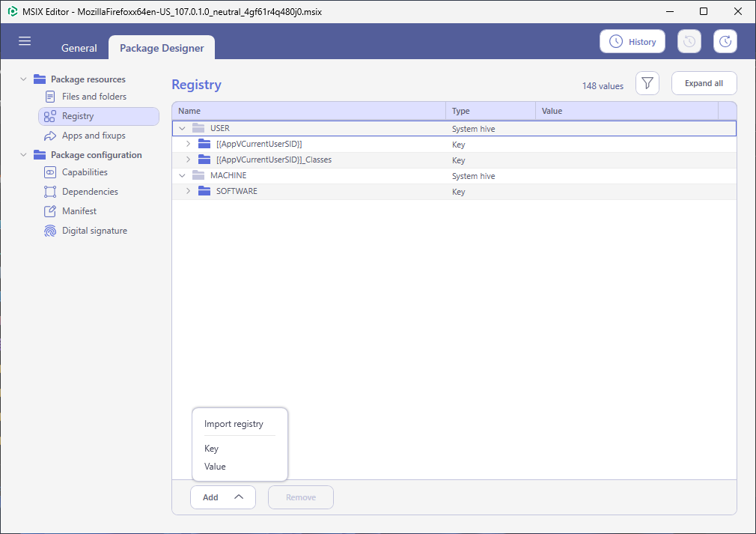
Task: Click the SOFTWARE folder icon
Action: point(204,191)
